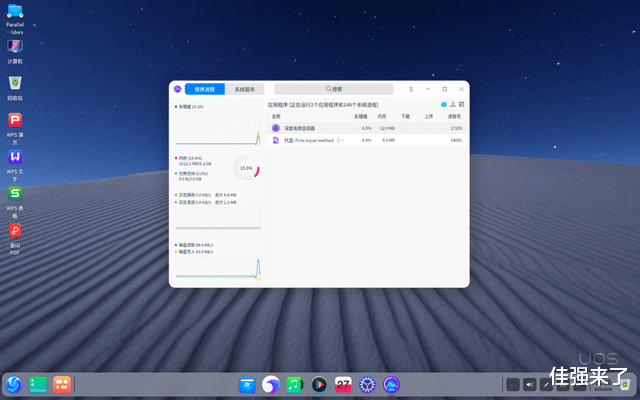Screen dimensions: 640x400
Task: Click the 正在发送 network label
Action: coord(195,202)
